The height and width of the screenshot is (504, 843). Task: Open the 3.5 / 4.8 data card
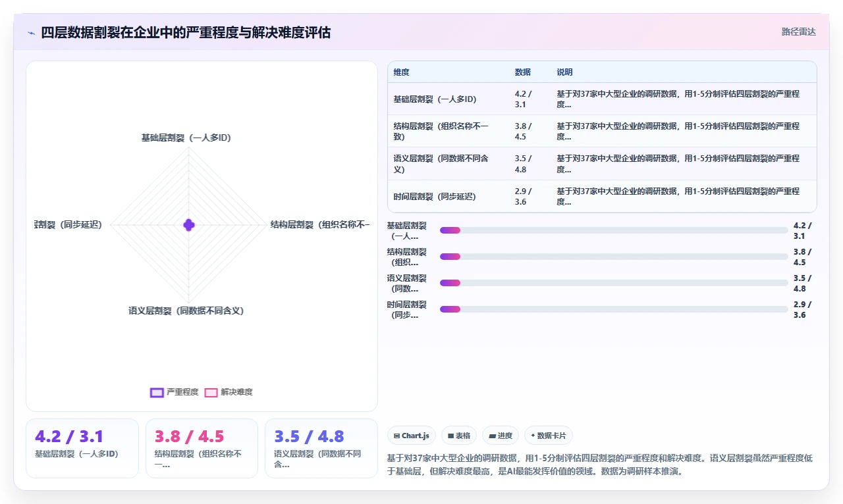[x=321, y=448]
